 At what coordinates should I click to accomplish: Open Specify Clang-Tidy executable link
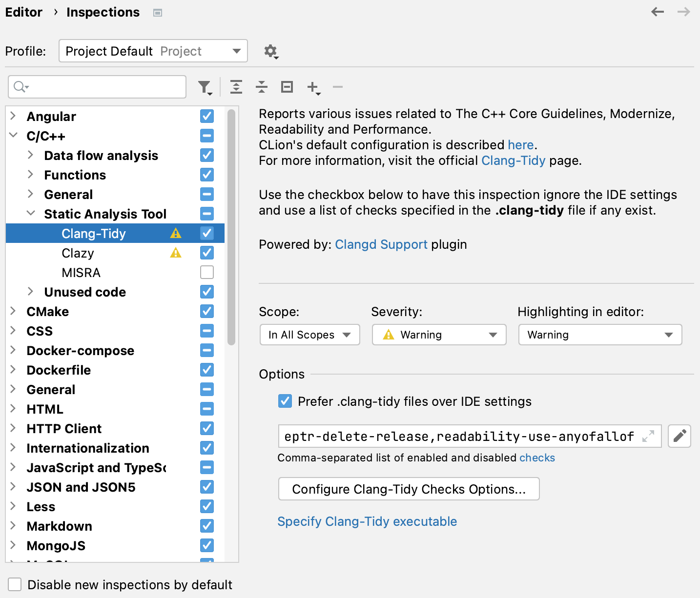click(367, 521)
